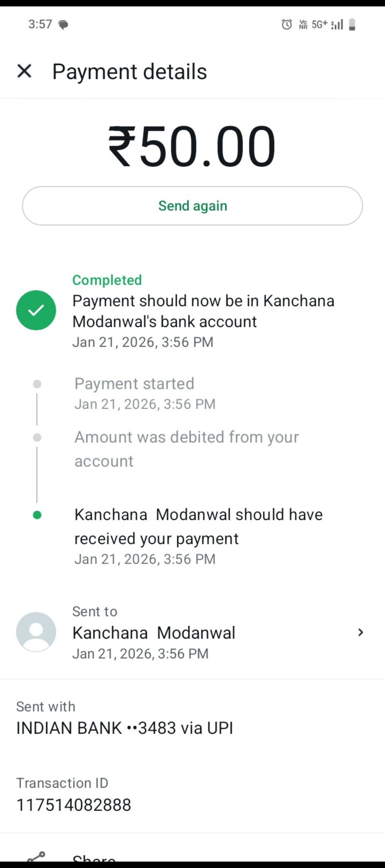Tap the 5G+ signal strength indicator
Viewport: 385px width, 868px height.
pyautogui.click(x=327, y=24)
